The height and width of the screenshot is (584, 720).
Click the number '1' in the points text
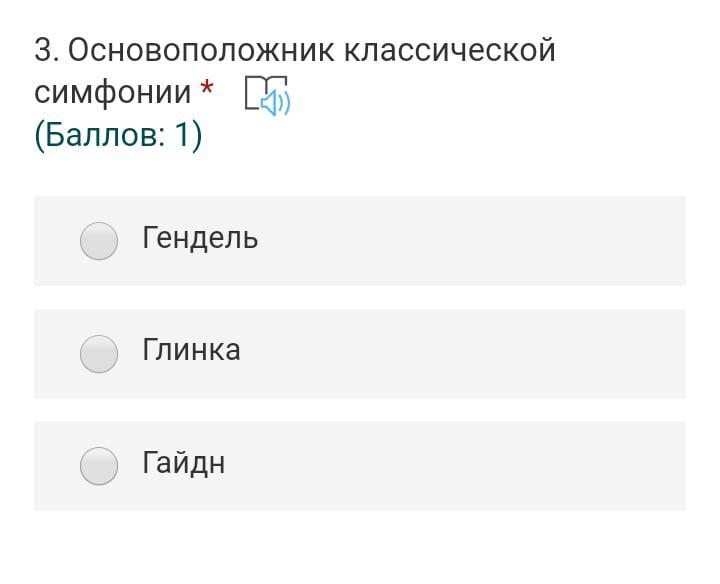(x=182, y=135)
